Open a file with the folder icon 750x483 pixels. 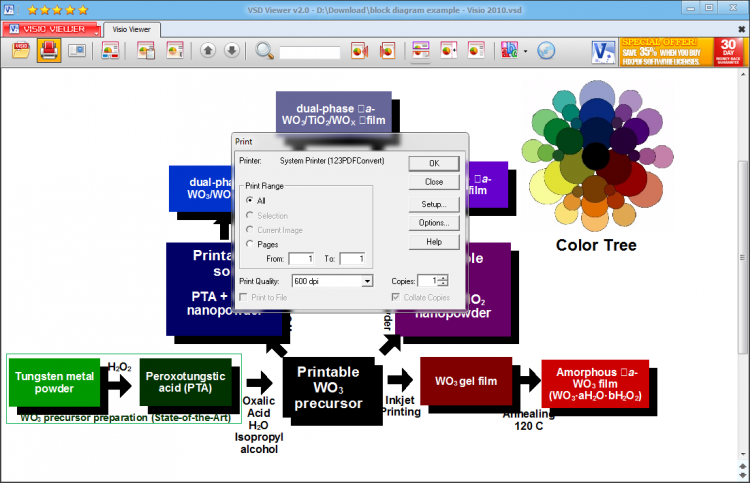coord(21,50)
